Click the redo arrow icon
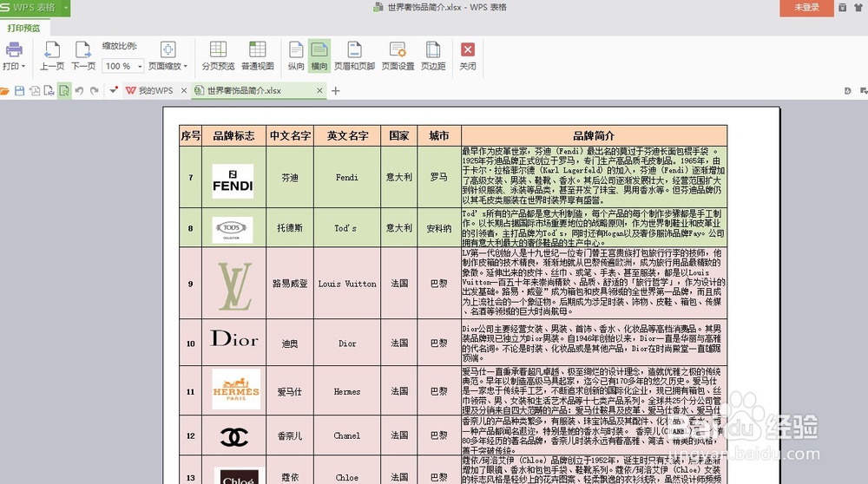 pos(94,91)
